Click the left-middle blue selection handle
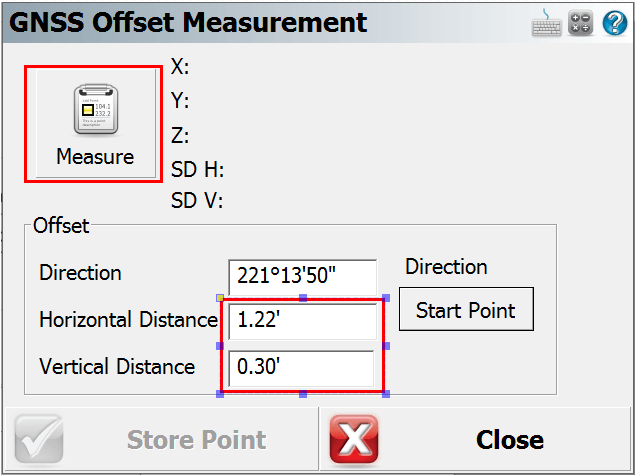Screen dimensions: 637x476 pos(220,346)
